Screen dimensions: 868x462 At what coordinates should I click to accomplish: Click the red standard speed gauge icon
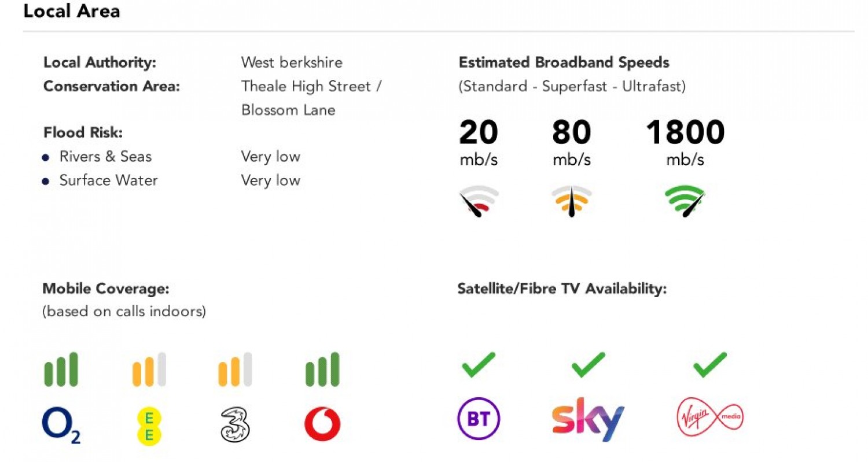pos(480,201)
